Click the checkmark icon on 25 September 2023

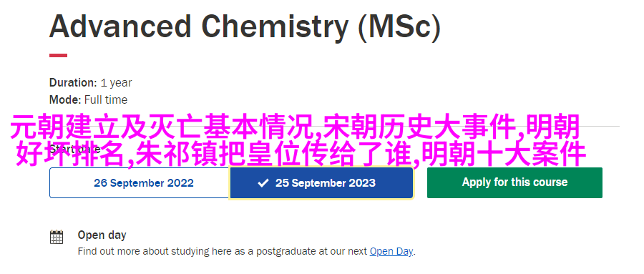[x=263, y=183]
